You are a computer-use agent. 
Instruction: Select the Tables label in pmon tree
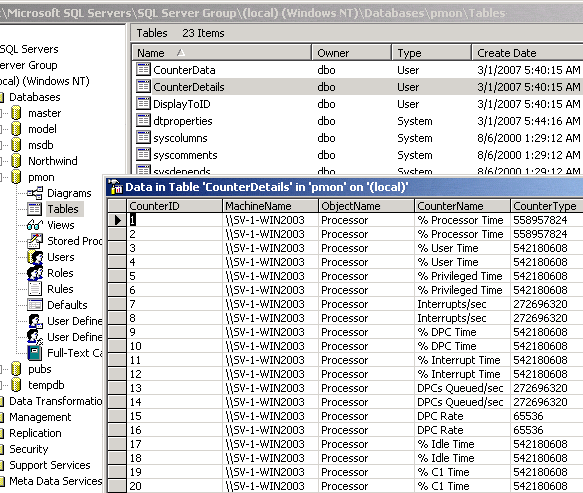pos(63,209)
